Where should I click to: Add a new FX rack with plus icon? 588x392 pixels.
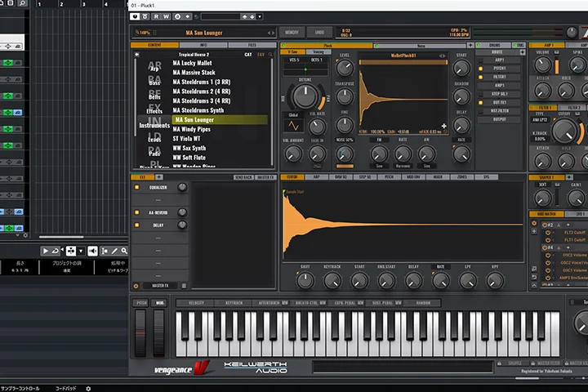tap(159, 177)
